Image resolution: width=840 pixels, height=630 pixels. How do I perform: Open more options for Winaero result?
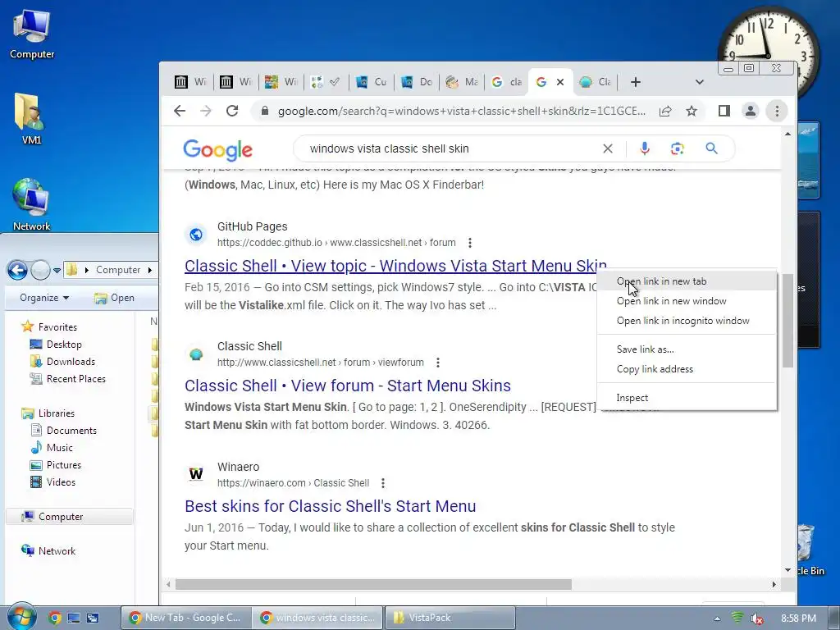pos(382,483)
